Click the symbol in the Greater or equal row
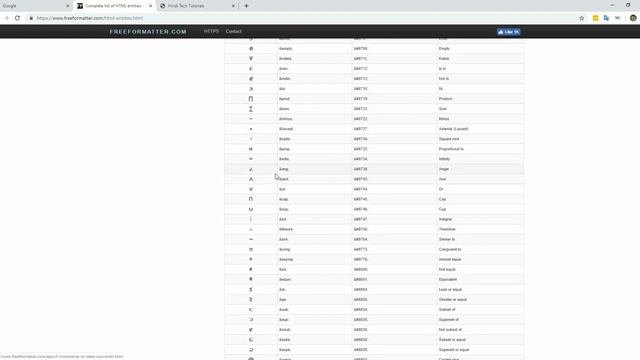Image resolution: width=640 pixels, height=360 pixels. click(251, 300)
